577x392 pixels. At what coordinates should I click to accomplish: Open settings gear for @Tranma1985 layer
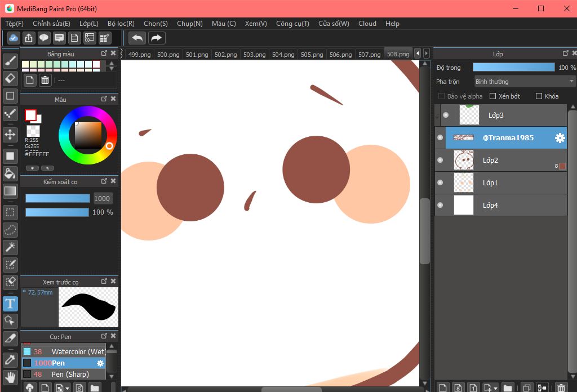pyautogui.click(x=560, y=138)
